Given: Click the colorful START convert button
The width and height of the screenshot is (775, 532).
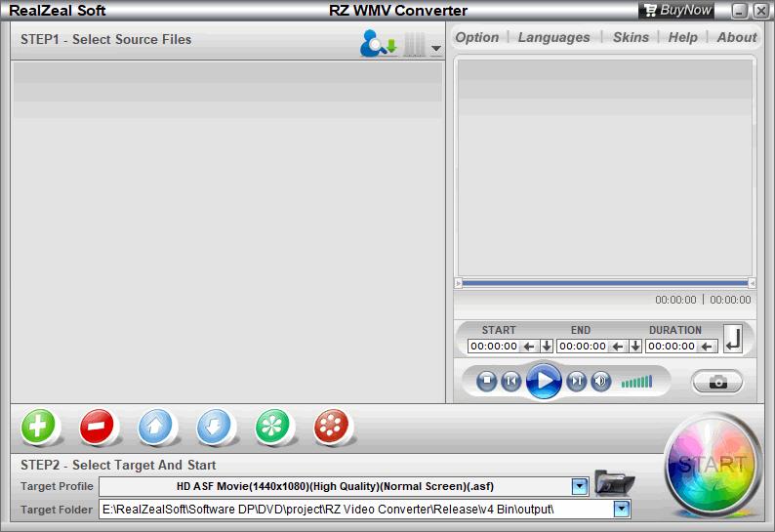Looking at the screenshot, I should 713,465.
